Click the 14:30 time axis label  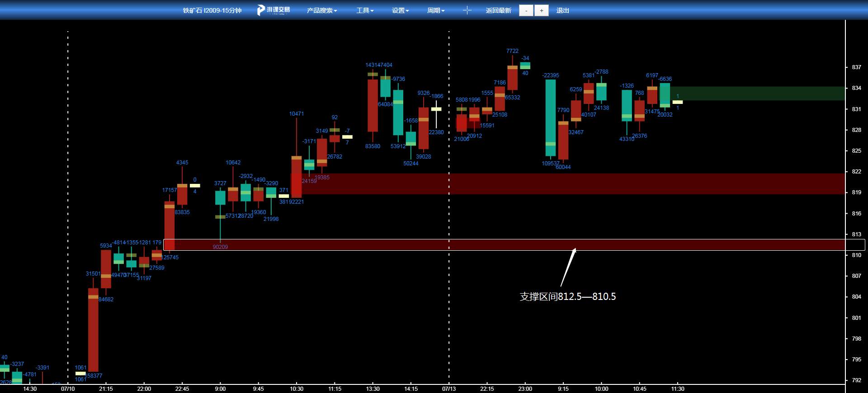tap(30, 389)
